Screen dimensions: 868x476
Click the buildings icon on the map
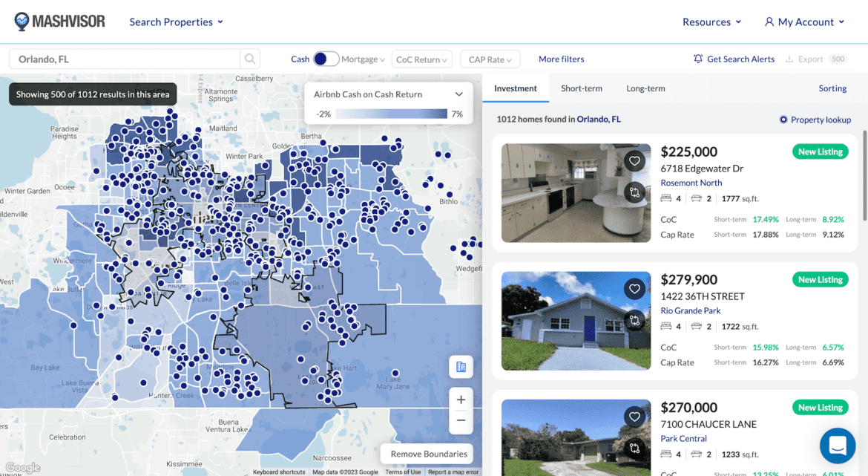click(x=461, y=367)
